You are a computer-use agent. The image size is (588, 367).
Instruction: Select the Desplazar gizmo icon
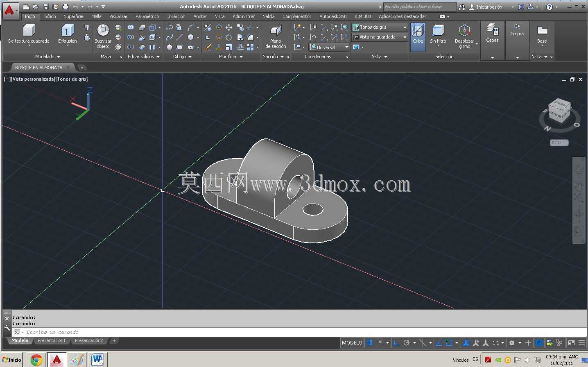click(x=464, y=30)
